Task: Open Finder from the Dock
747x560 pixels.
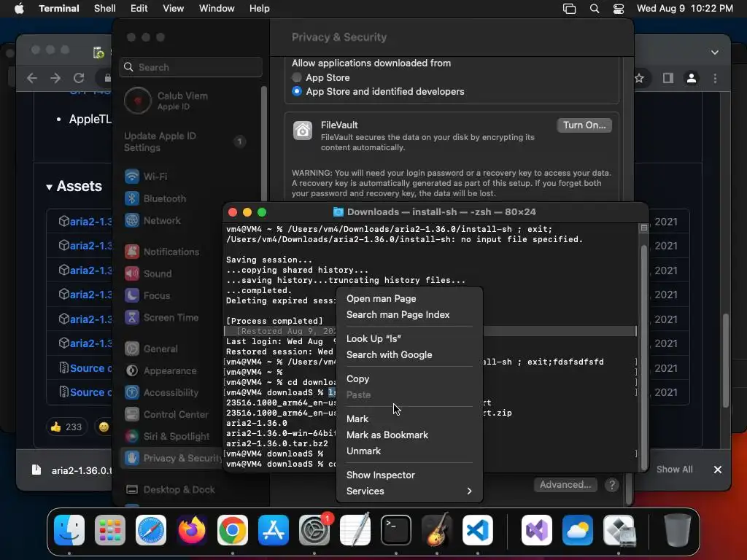Action: tap(69, 530)
